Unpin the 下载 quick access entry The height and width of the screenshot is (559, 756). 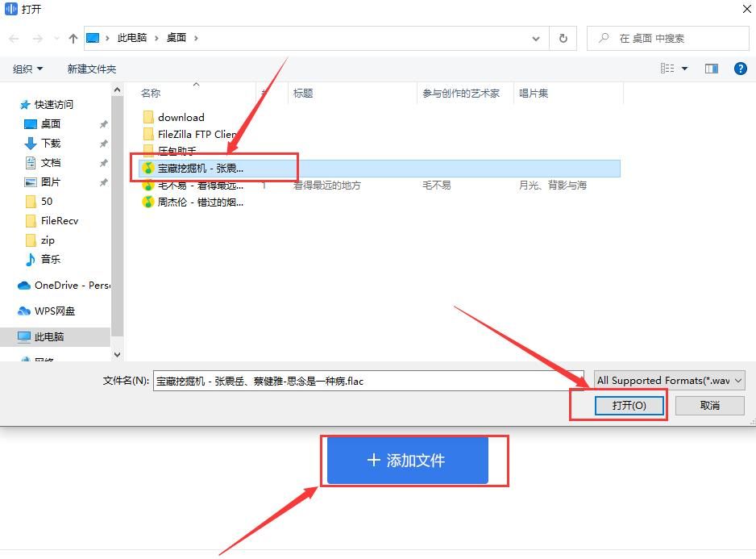[x=102, y=143]
